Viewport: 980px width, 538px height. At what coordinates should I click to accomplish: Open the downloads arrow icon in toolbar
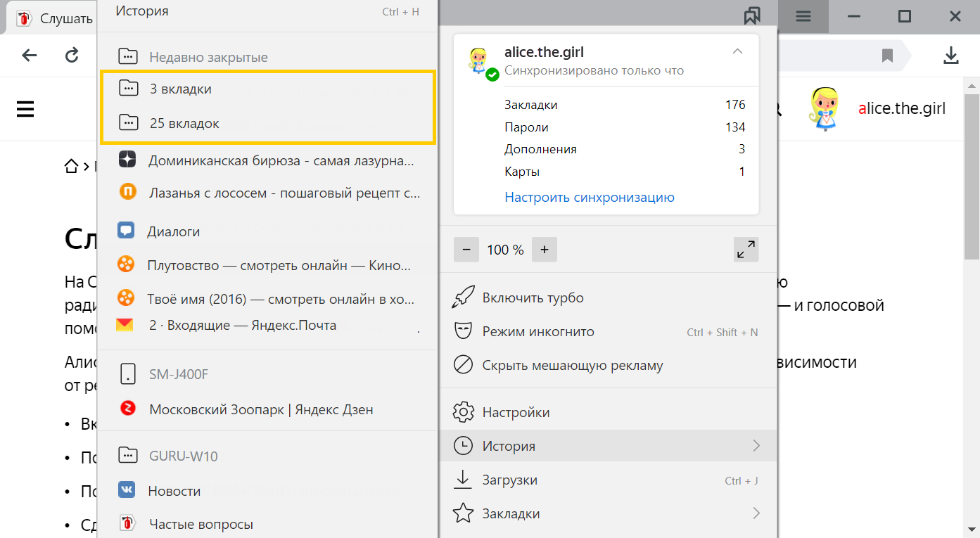click(x=951, y=56)
